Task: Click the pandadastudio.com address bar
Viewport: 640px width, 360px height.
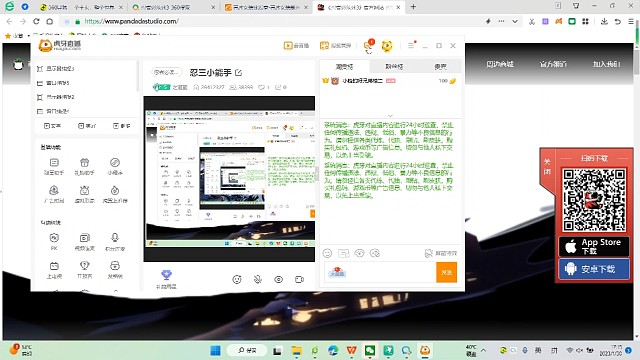Action: point(269,21)
